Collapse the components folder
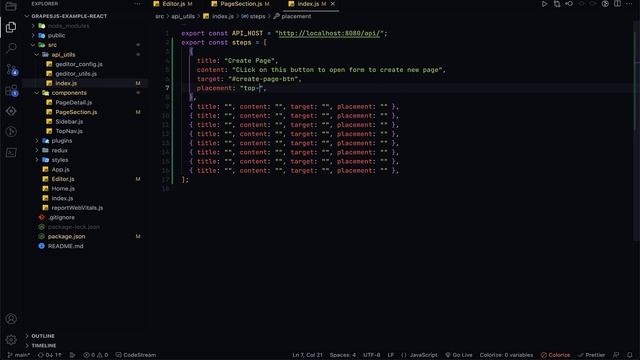Image resolution: width=640 pixels, height=360 pixels. 69,93
